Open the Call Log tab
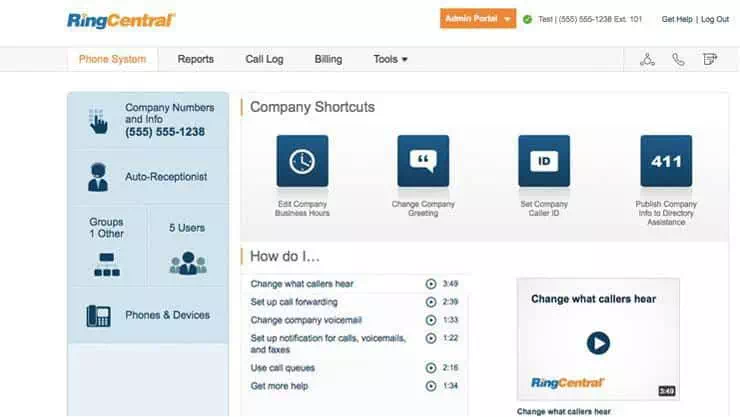The width and height of the screenshot is (740, 417). 264,59
